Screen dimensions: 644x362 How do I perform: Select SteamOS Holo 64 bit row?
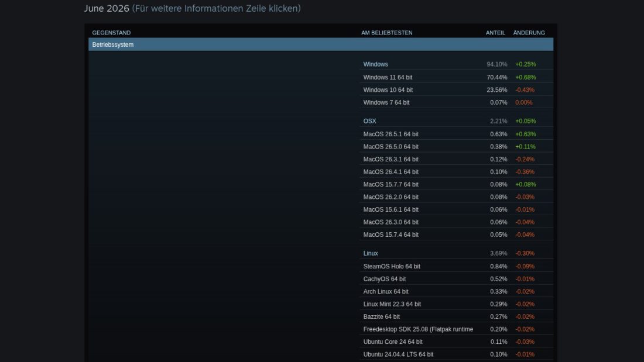click(x=456, y=266)
